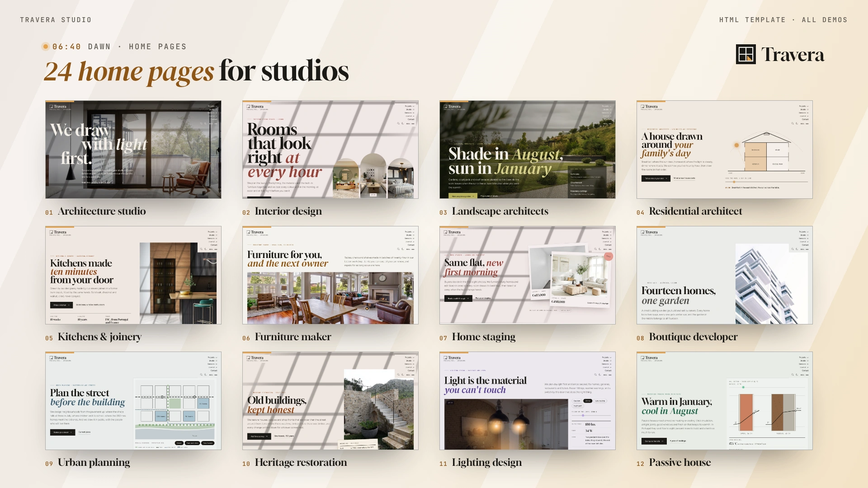The image size is (868, 488).
Task: Click the 'Boutique developer' caption
Action: [693, 337]
